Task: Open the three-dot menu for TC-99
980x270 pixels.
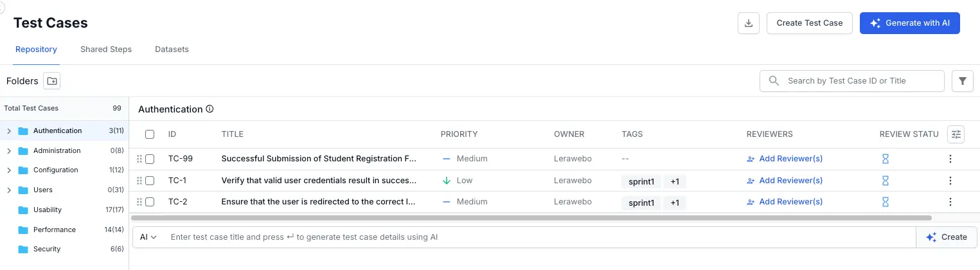Action: pyautogui.click(x=950, y=159)
